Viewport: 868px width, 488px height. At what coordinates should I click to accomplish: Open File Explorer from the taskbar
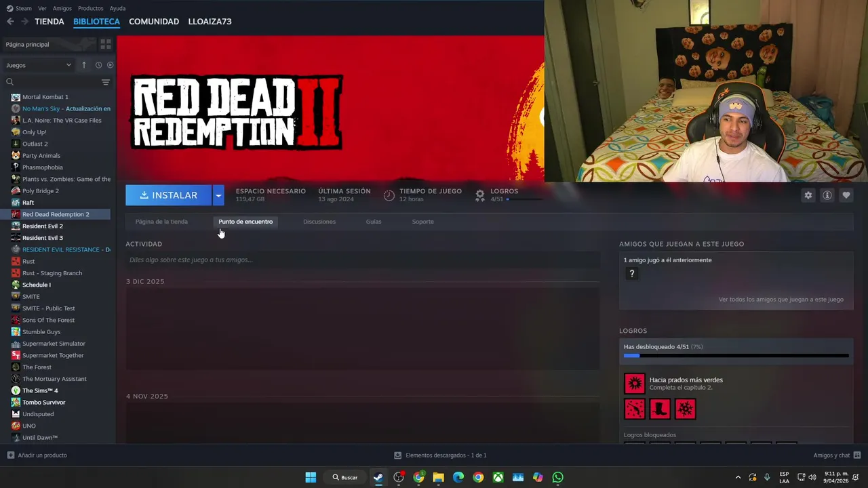coord(439,477)
